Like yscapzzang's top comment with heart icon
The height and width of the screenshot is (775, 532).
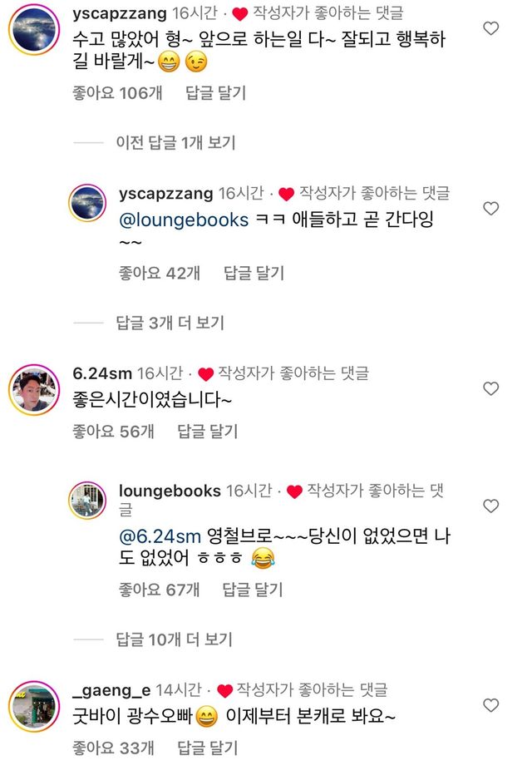coord(490,28)
